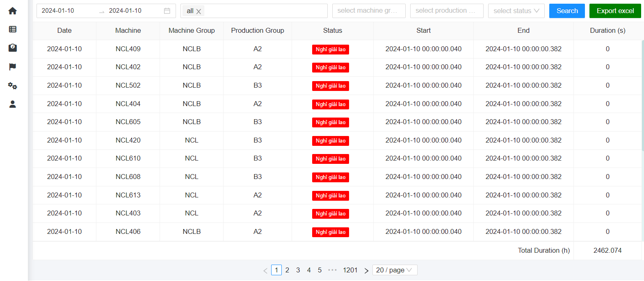The height and width of the screenshot is (281, 644).
Task: Open the table list sidebar icon
Action: tap(13, 29)
